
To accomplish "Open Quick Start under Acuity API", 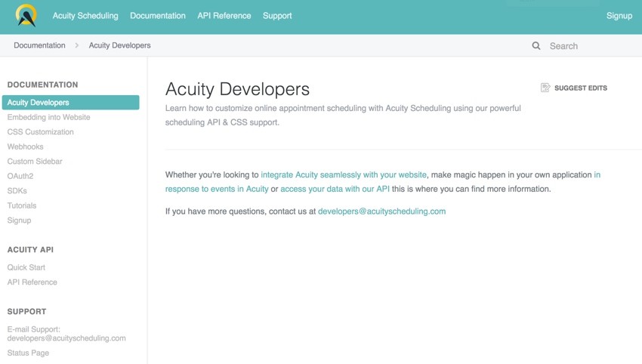I will 26,267.
